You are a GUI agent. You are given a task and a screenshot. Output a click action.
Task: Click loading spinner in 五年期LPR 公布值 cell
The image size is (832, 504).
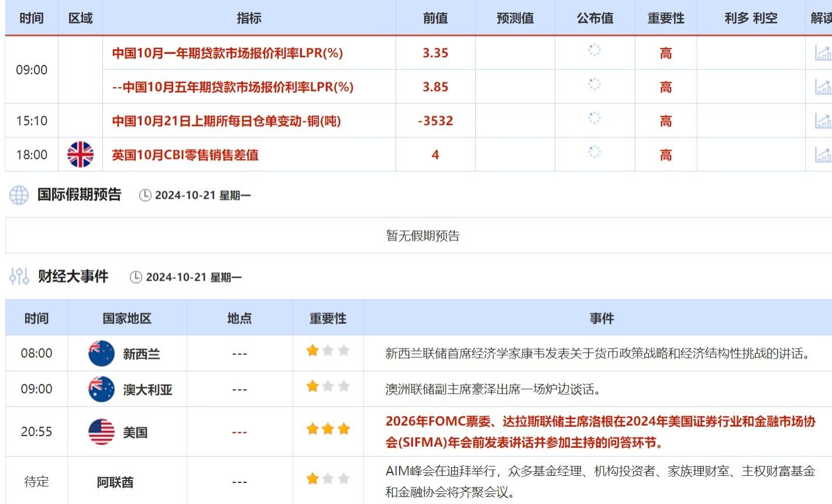pyautogui.click(x=594, y=84)
